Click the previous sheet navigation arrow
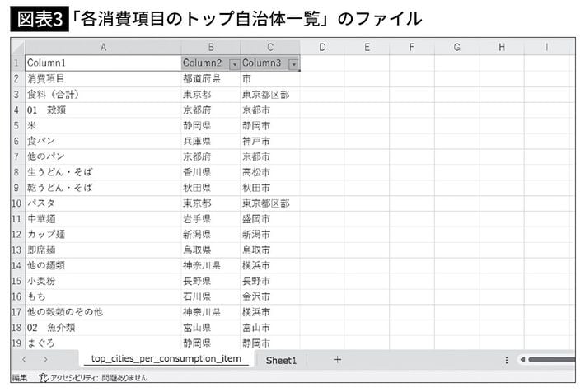585x392 pixels. (24, 360)
